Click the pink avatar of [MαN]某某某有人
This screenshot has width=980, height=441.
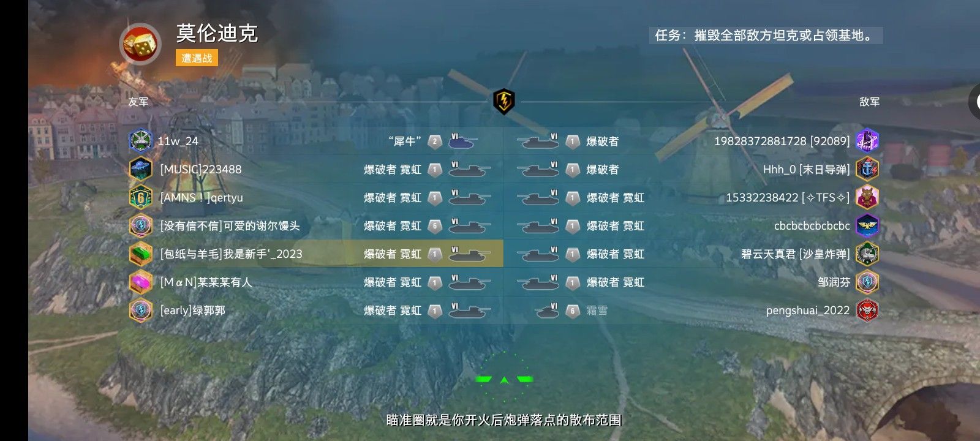141,282
